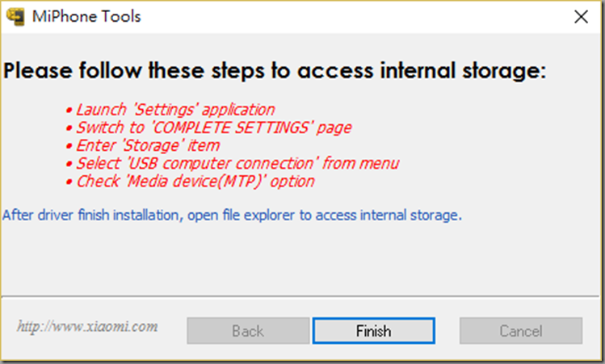
Task: Click the 'MiPhone Tools' window title text
Action: 86,17
